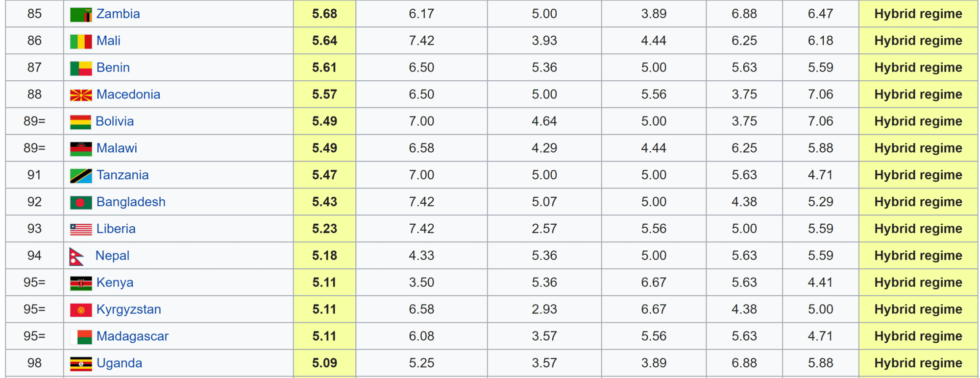Click Zambia's overall score 5.68
Viewport: 980px width, 378px height.
tap(324, 14)
